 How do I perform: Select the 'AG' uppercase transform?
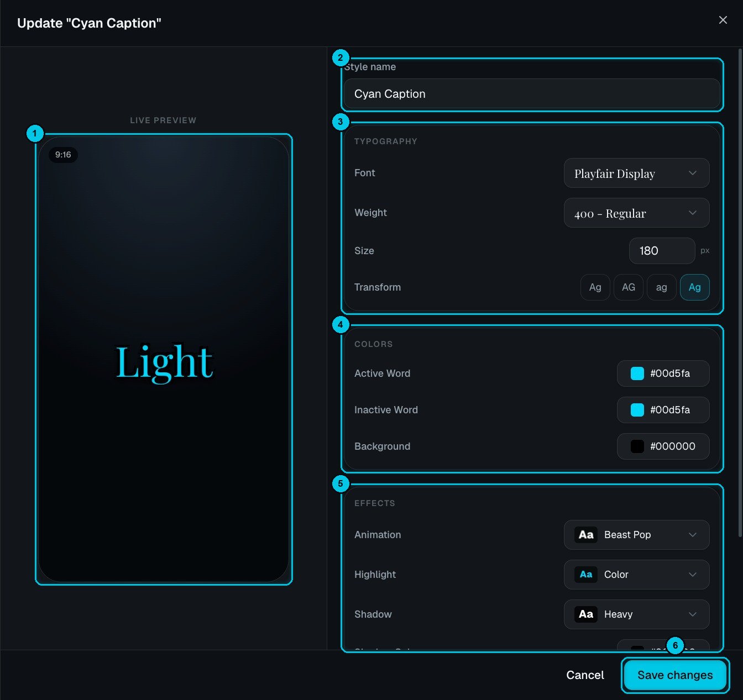pos(628,287)
